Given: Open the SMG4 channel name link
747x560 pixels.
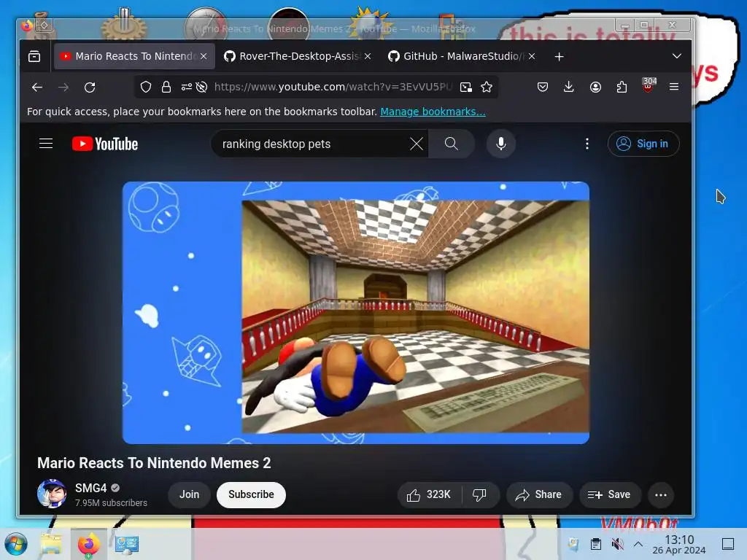Looking at the screenshot, I should [x=90, y=488].
